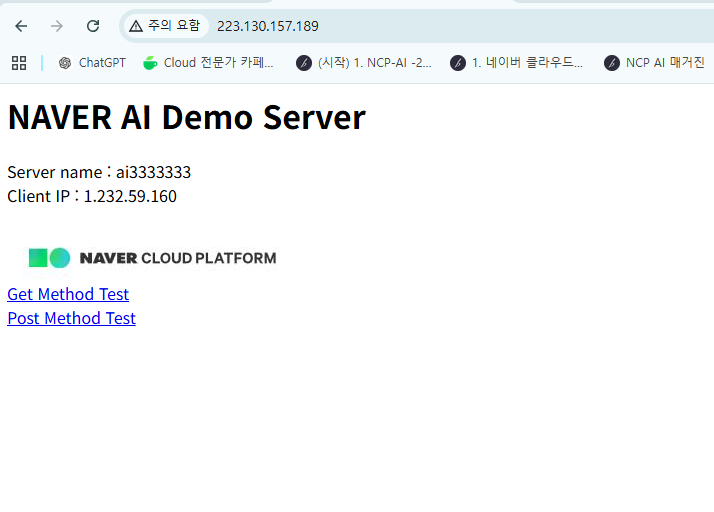The image size is (714, 512).
Task: Open the 주의 요함 security warning chip
Action: [x=165, y=26]
